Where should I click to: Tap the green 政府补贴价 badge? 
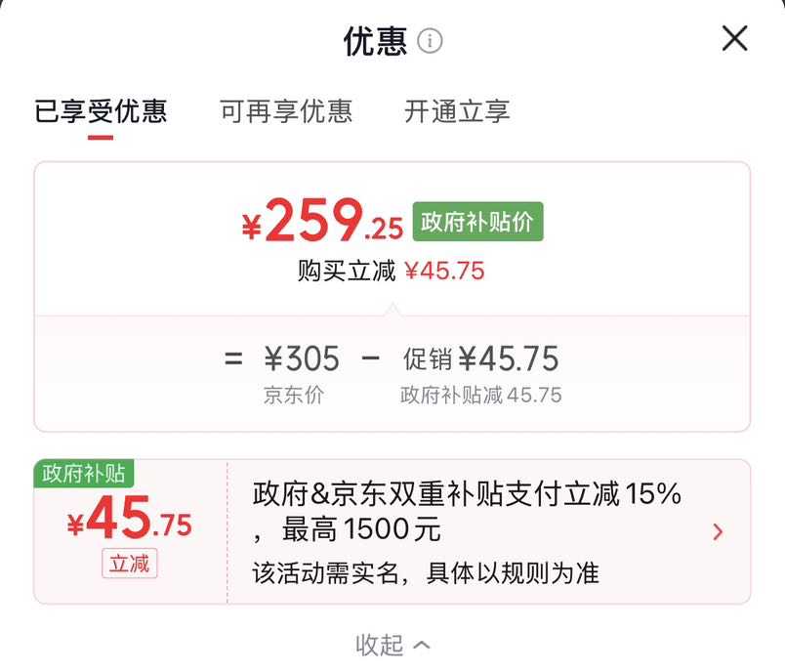[477, 222]
